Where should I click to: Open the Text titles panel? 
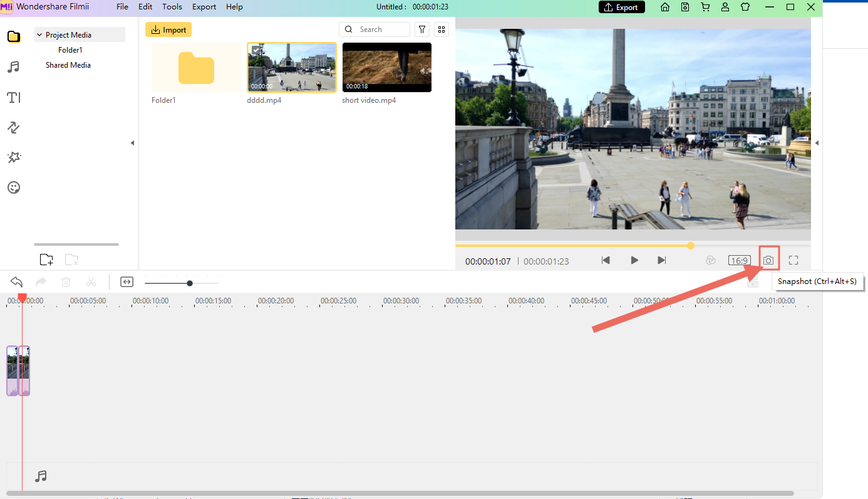[14, 97]
